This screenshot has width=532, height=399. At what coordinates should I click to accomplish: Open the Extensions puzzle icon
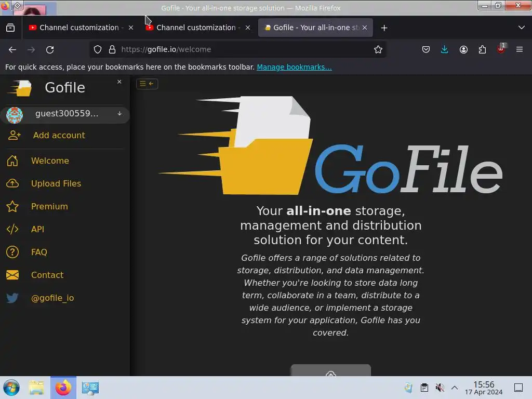pos(482,49)
